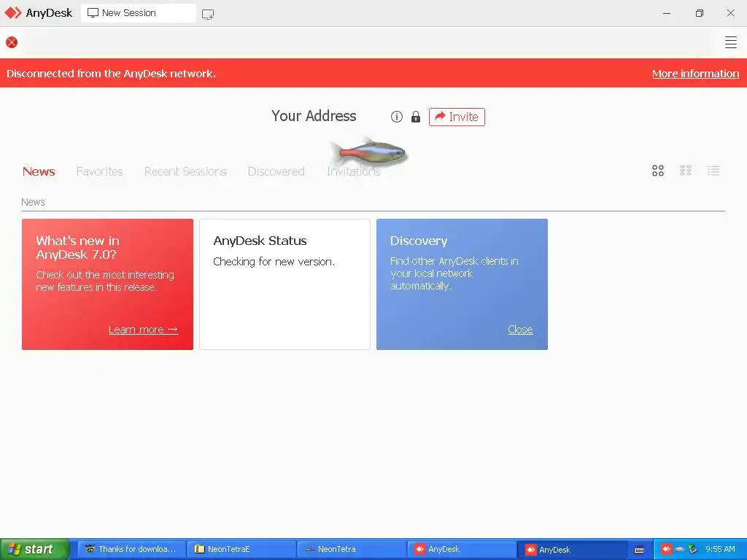Click the 'Checking for new version.' text
This screenshot has width=747, height=560.
[274, 262]
